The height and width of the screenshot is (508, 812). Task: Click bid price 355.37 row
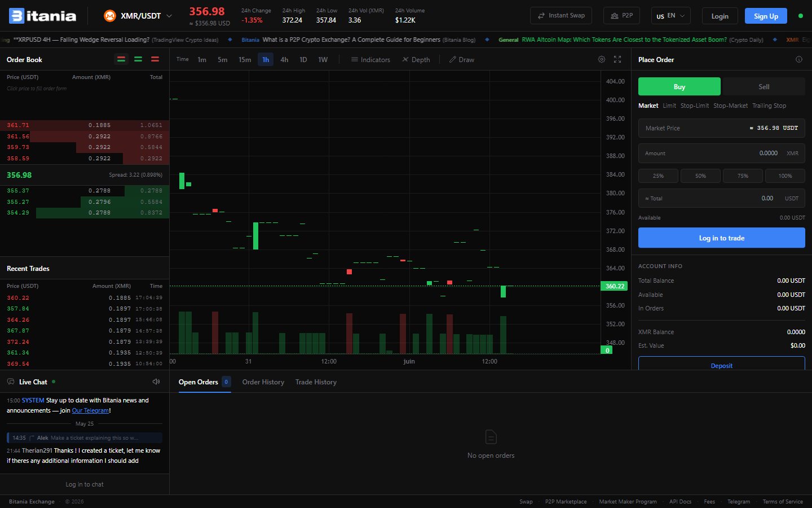(x=85, y=191)
